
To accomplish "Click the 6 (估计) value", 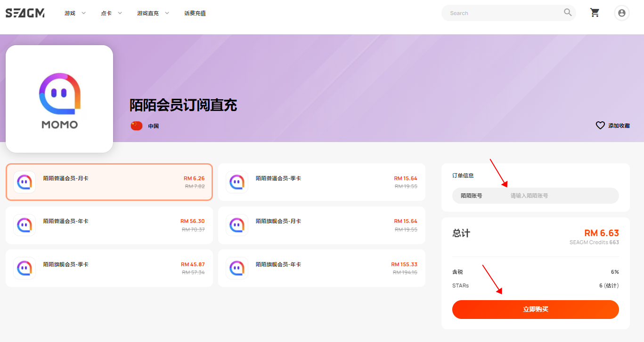I will 609,286.
